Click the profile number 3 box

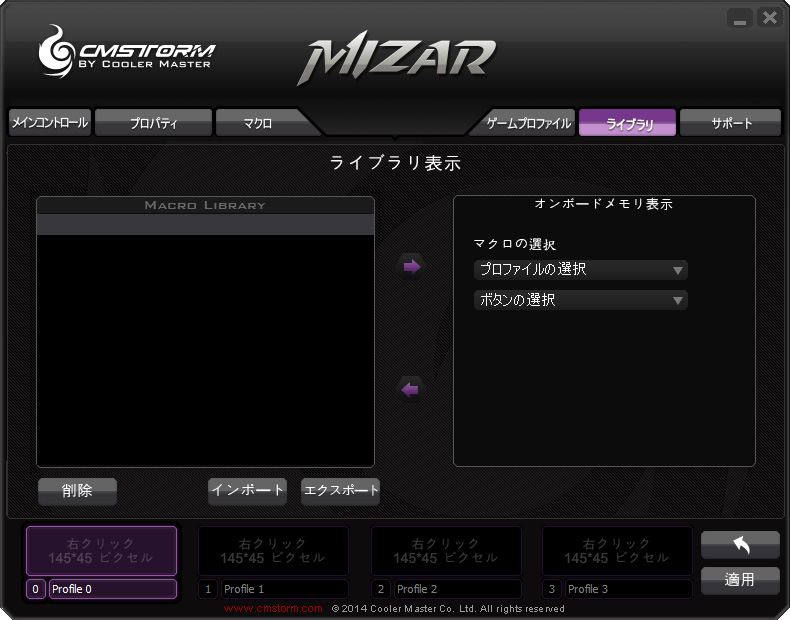(552, 589)
